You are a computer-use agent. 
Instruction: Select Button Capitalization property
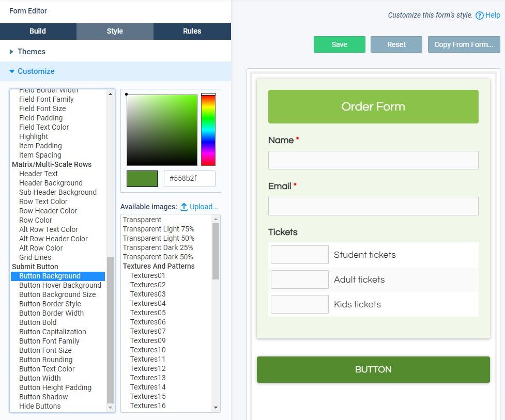click(x=53, y=332)
